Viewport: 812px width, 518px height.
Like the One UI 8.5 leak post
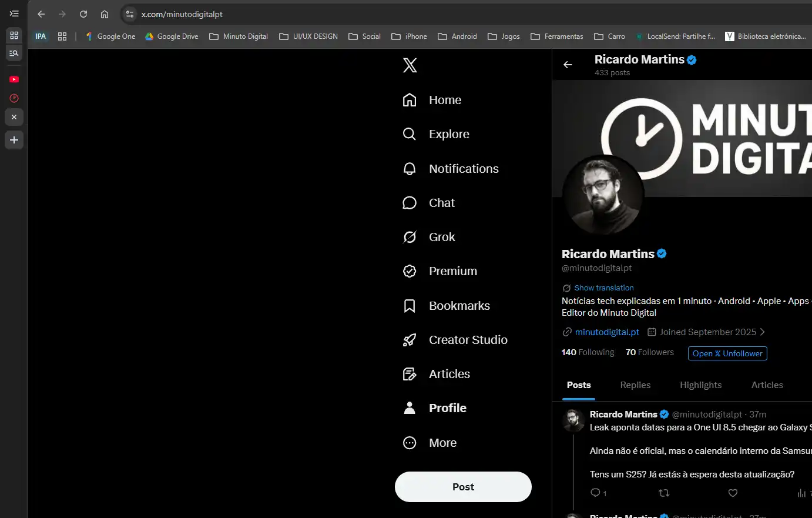coord(732,493)
